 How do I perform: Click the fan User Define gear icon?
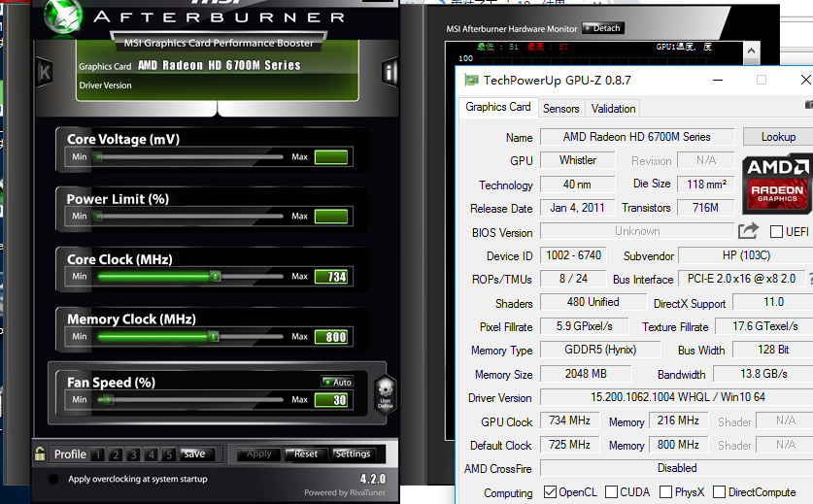386,393
